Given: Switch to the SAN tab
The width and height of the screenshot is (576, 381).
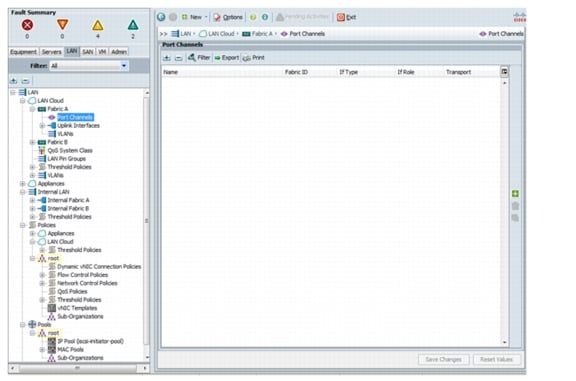Looking at the screenshot, I should [87, 52].
